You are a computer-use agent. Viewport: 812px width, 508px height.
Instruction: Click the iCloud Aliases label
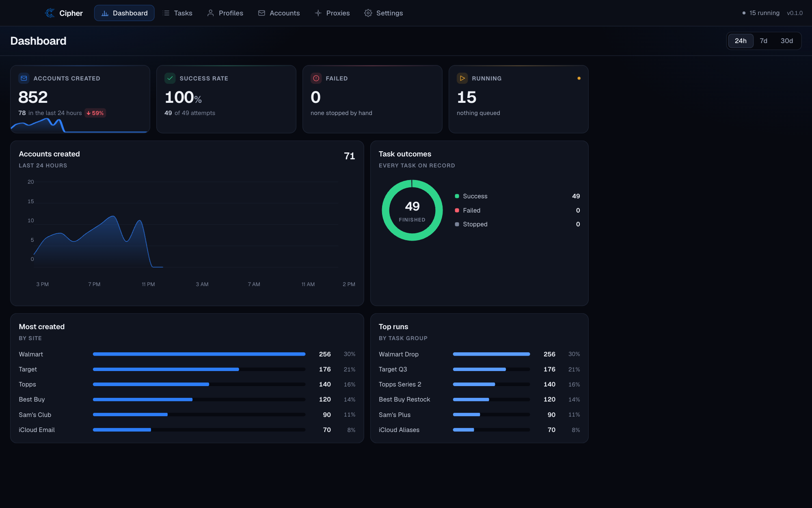(399, 430)
